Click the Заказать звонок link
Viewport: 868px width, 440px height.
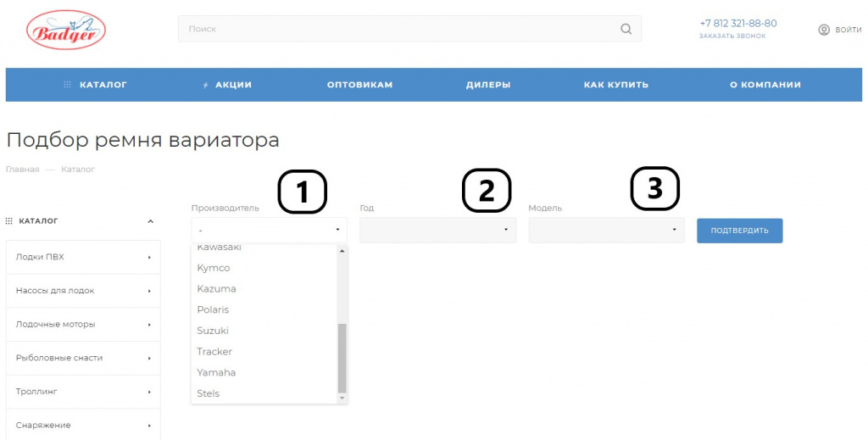(x=732, y=36)
